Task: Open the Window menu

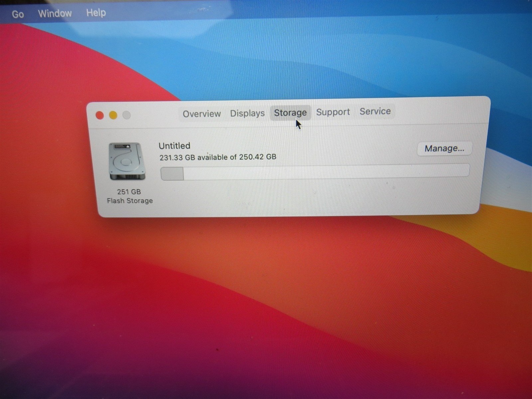Action: tap(55, 13)
